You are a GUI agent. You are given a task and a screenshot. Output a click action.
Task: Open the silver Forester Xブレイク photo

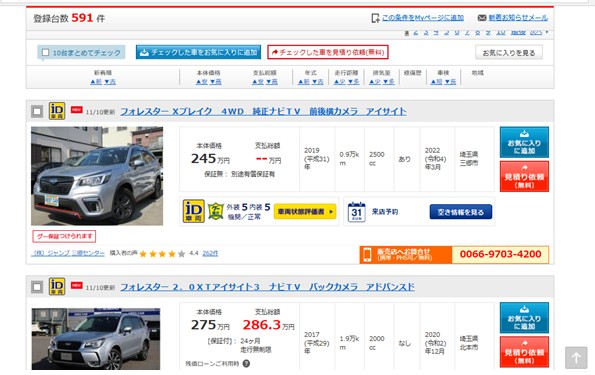97,176
